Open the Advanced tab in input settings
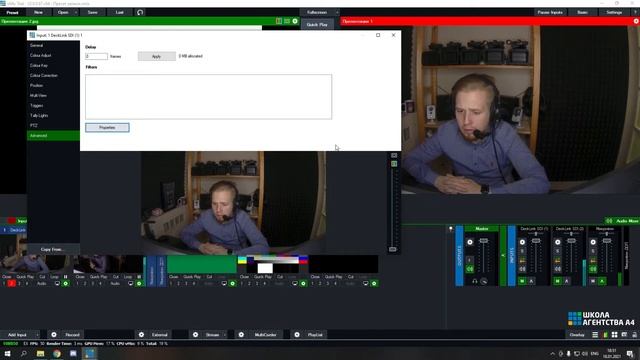 [53, 136]
